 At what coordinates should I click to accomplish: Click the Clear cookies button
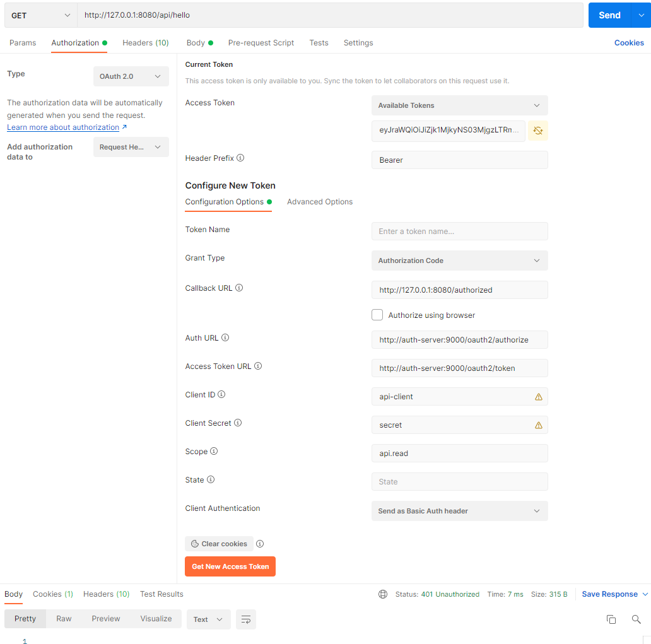pos(219,544)
